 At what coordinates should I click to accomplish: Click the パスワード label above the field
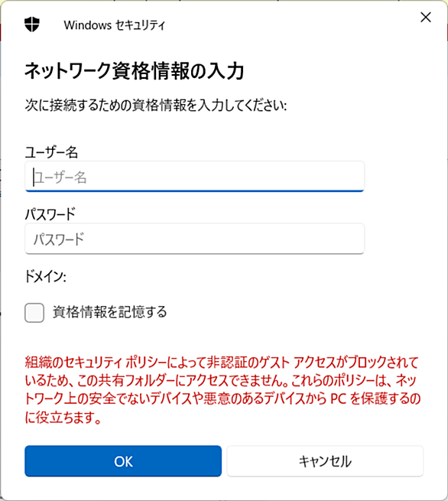(x=50, y=214)
